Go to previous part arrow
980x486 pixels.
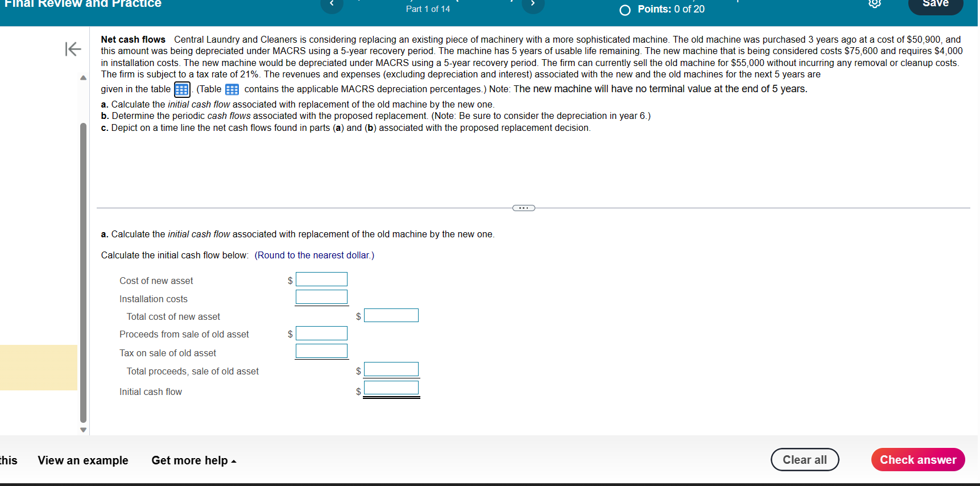point(332,5)
